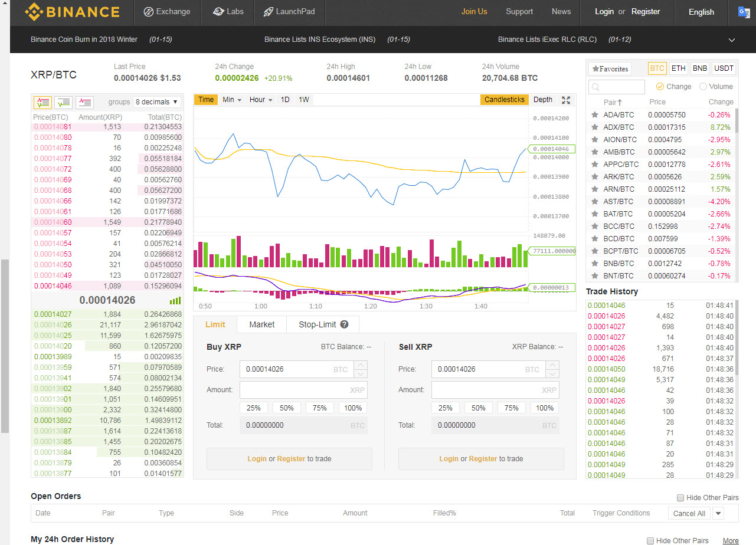The width and height of the screenshot is (756, 545).
Task: Open the Google Translate icon
Action: pos(744,11)
